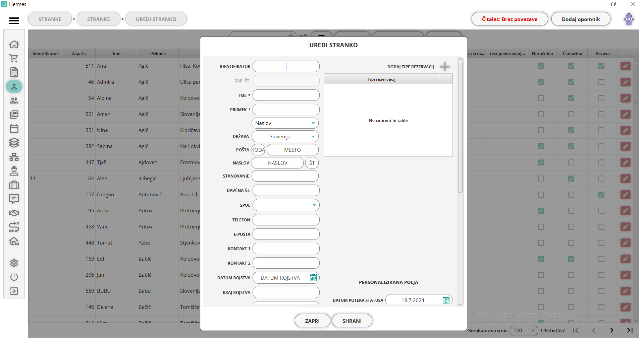644x343 pixels.
Task: Toggle Naročnina checkbox for Arito Aritov
Action: 541,211
